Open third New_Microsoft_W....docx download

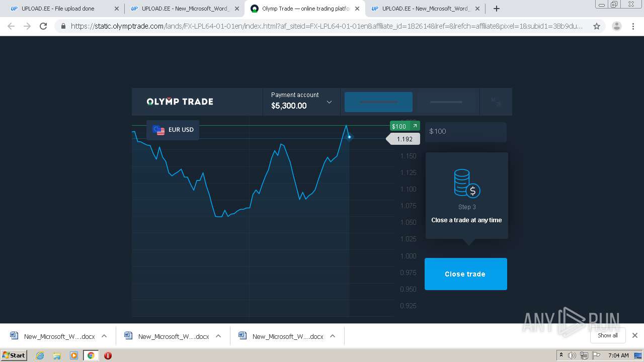click(x=281, y=336)
